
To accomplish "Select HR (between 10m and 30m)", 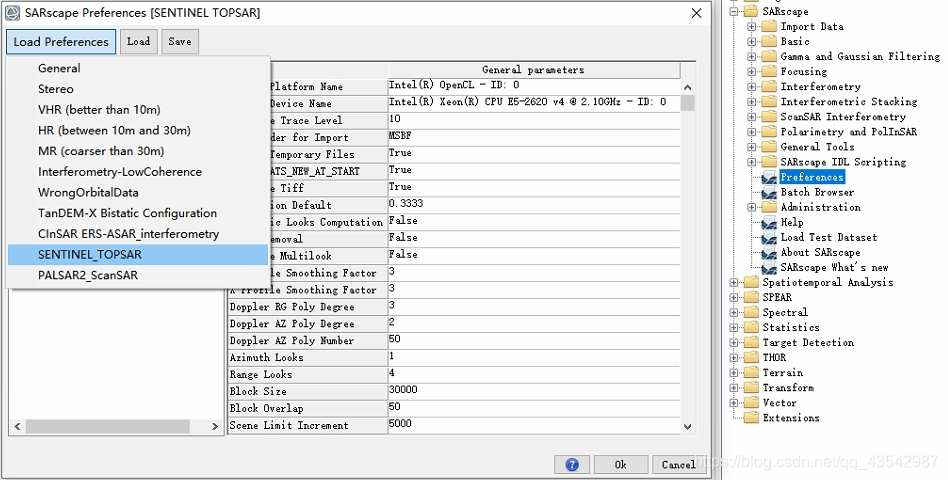I will tap(138, 130).
